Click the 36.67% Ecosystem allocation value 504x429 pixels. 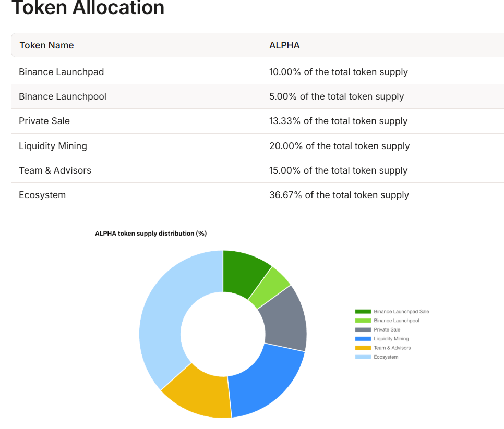[x=339, y=195]
